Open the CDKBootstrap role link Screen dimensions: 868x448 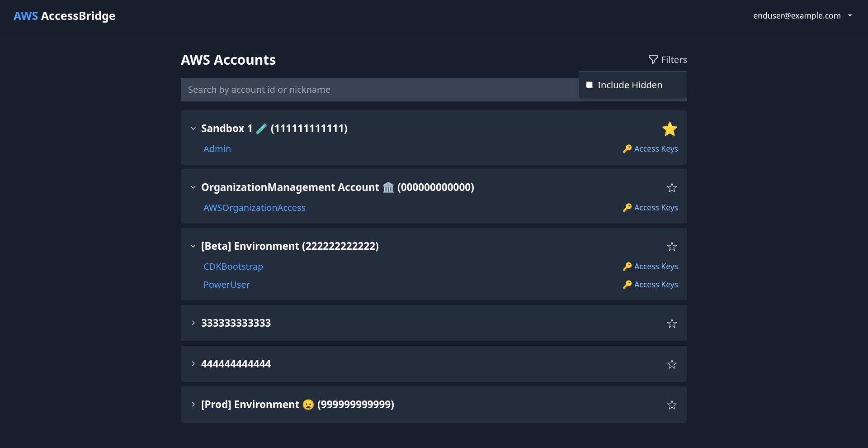coord(233,267)
